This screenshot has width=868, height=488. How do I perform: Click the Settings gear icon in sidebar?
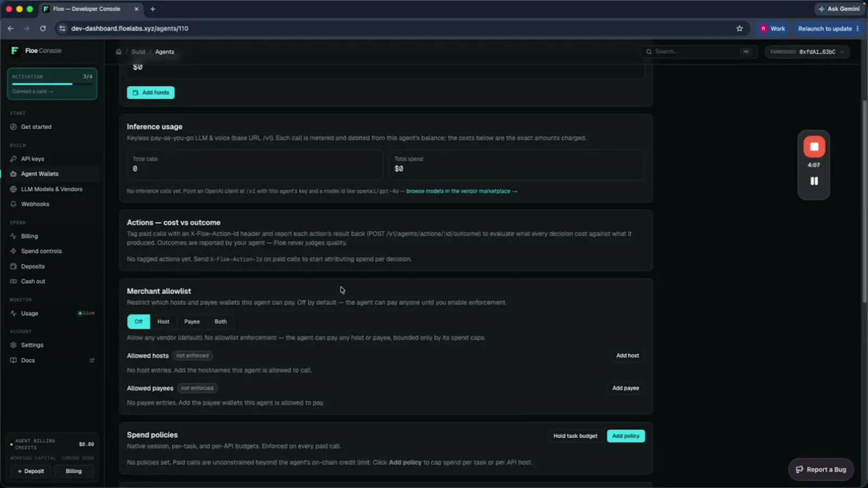coord(14,345)
